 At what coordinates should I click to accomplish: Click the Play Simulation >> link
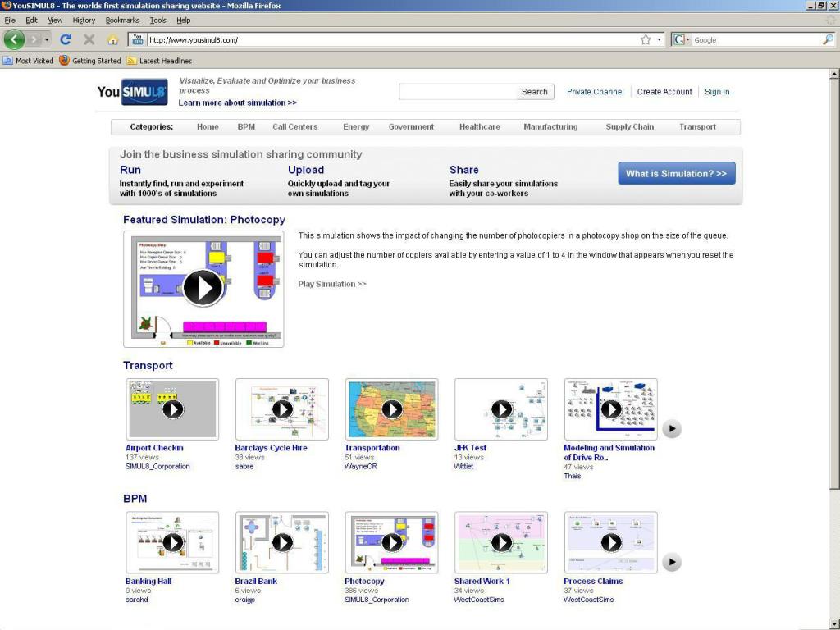[332, 284]
